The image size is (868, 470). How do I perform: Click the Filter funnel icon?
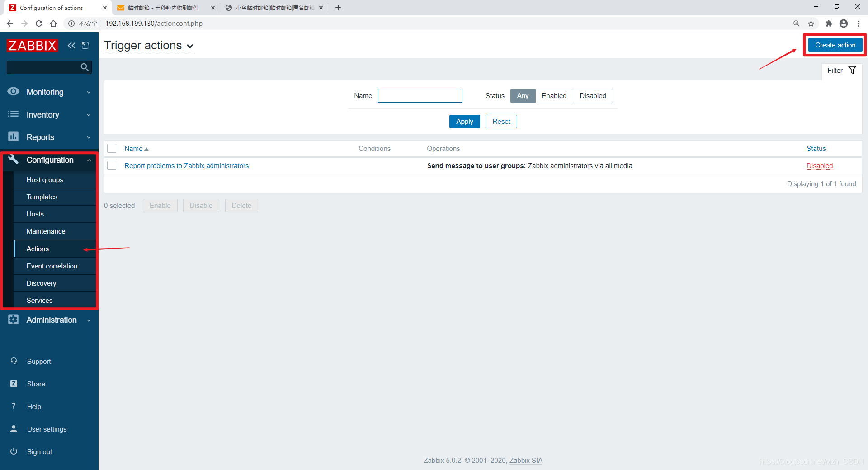[852, 70]
